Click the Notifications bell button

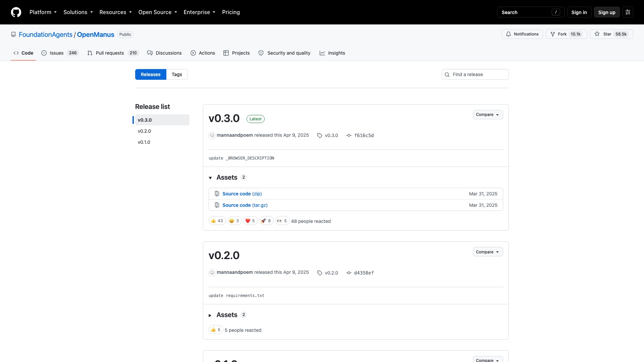tap(522, 34)
